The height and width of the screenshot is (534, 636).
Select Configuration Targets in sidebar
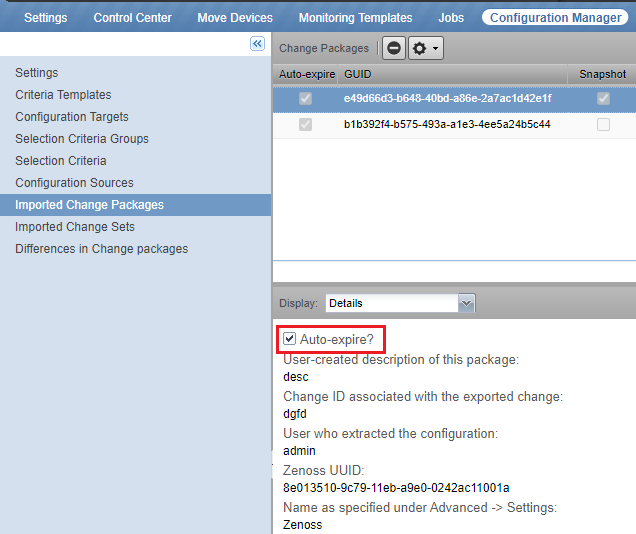pyautogui.click(x=72, y=117)
